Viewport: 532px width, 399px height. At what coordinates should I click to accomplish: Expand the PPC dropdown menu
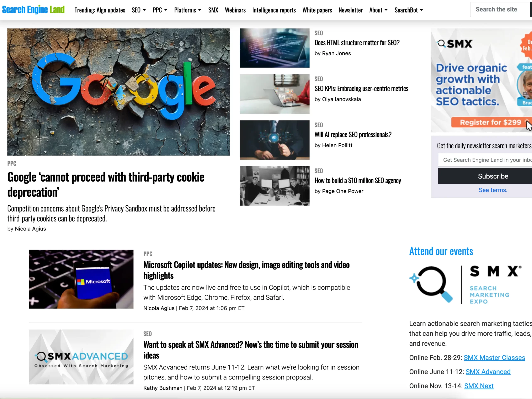pos(160,10)
